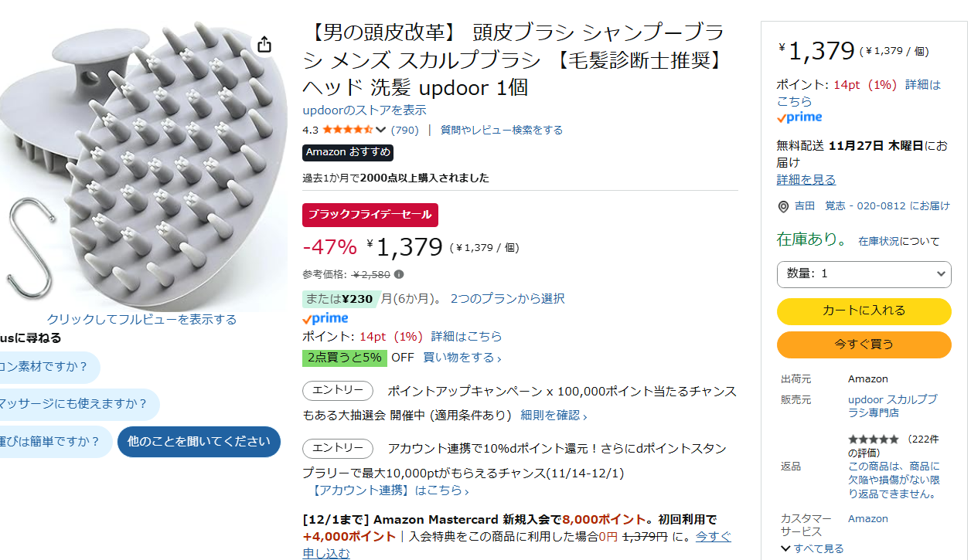This screenshot has width=971, height=560.
Task: Click the location pin delivery address icon
Action: pos(783,206)
